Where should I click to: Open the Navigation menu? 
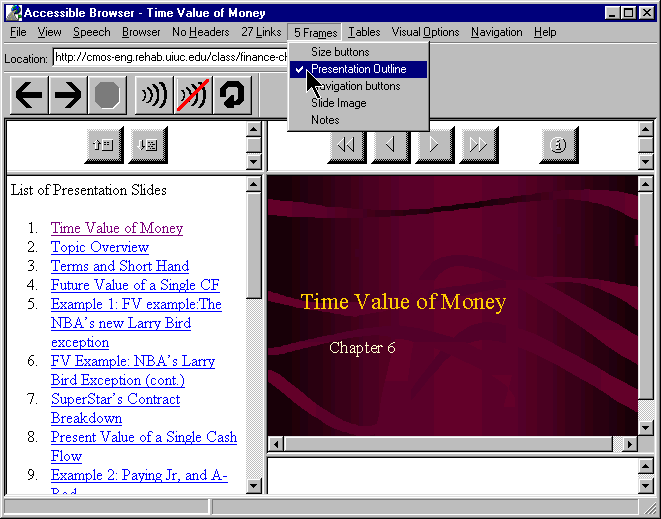tap(496, 32)
